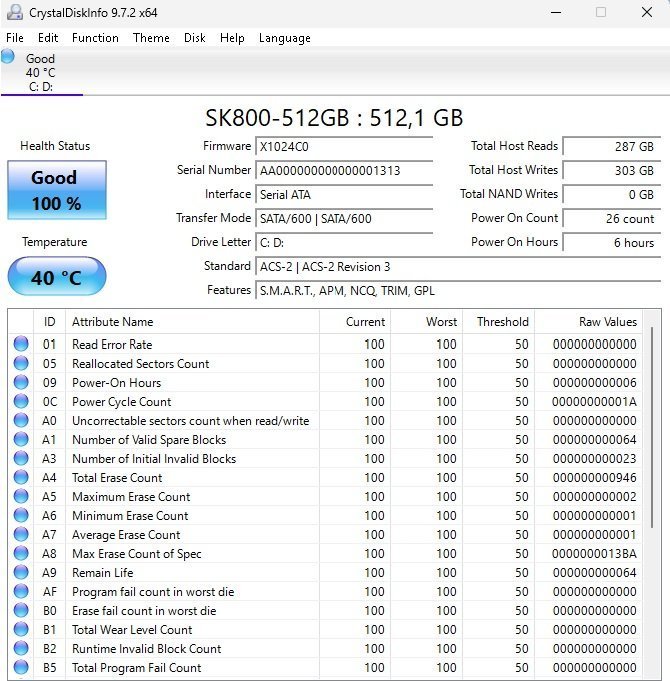
Task: Click status orb beside Remain Life row
Action: tap(21, 573)
